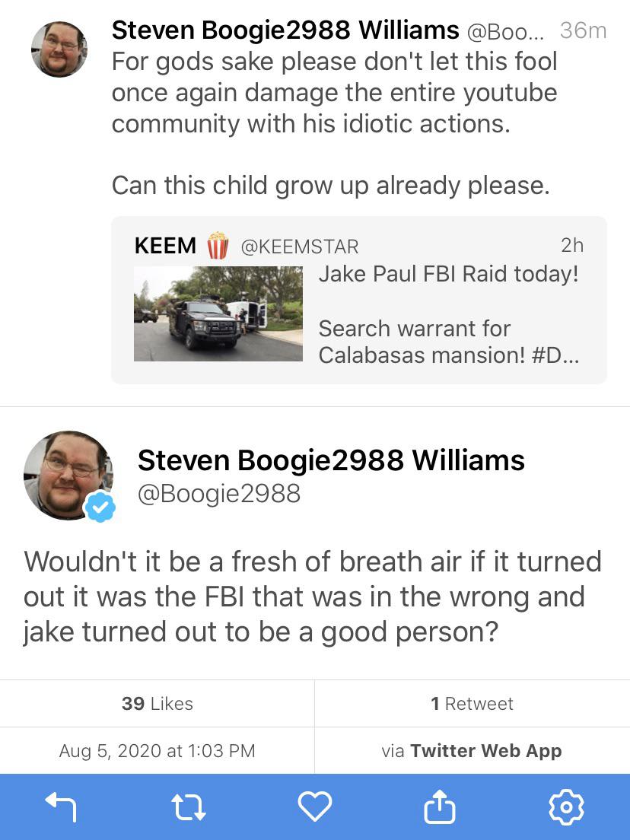Open the large profile avatar of main tweet

[x=68, y=476]
